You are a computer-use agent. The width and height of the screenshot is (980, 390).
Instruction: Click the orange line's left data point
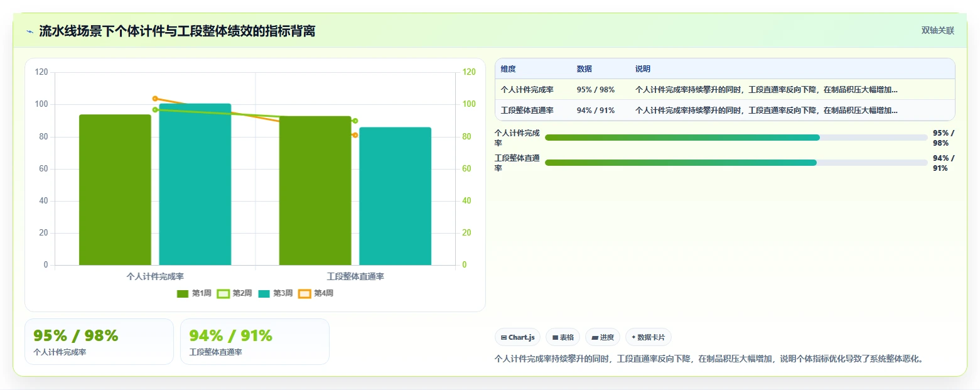click(155, 99)
